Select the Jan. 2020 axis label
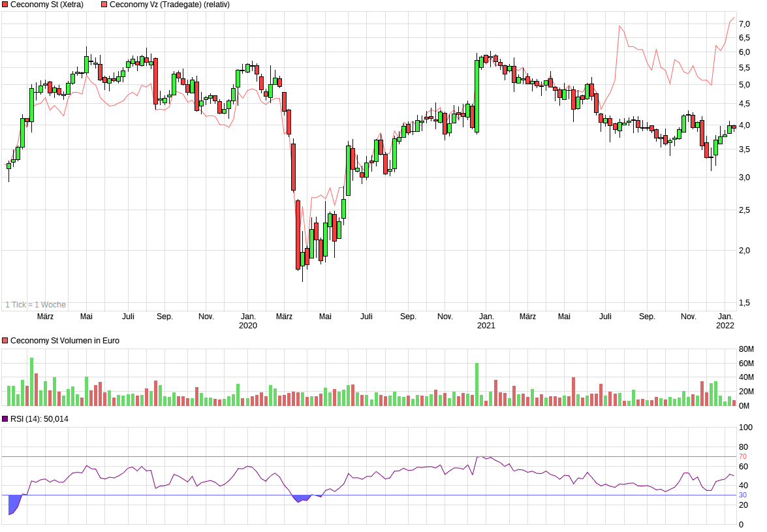The height and width of the screenshot is (532, 767). (x=248, y=319)
